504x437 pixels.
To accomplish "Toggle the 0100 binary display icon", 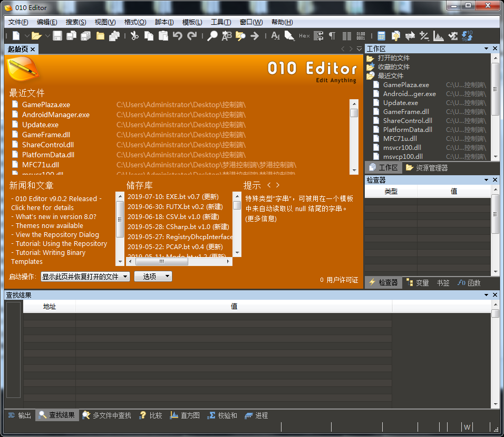I will (x=361, y=36).
